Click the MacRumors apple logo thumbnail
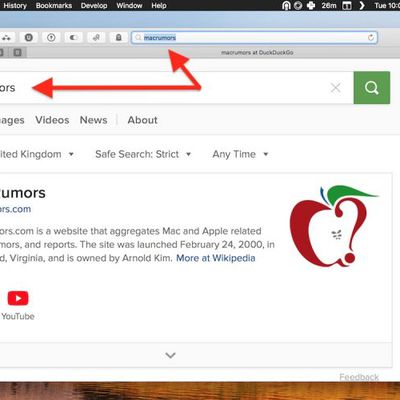 coord(334,226)
